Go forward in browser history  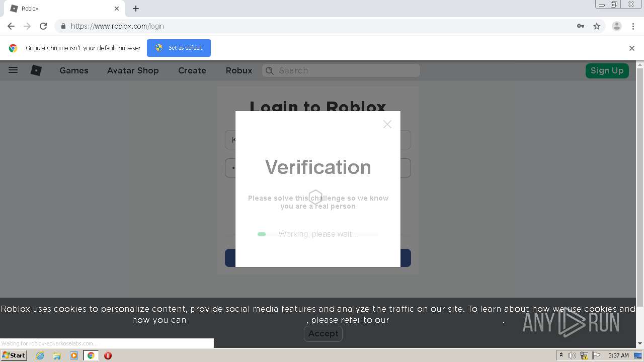[27, 26]
